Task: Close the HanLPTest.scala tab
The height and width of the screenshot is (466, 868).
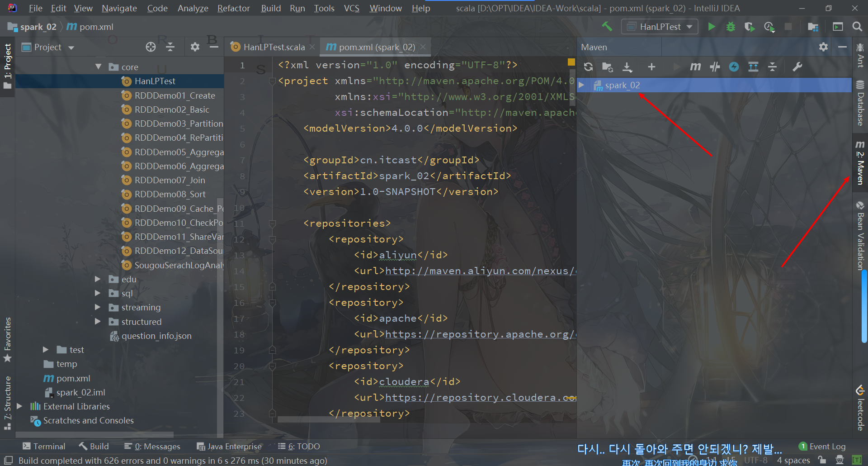Action: tap(312, 47)
